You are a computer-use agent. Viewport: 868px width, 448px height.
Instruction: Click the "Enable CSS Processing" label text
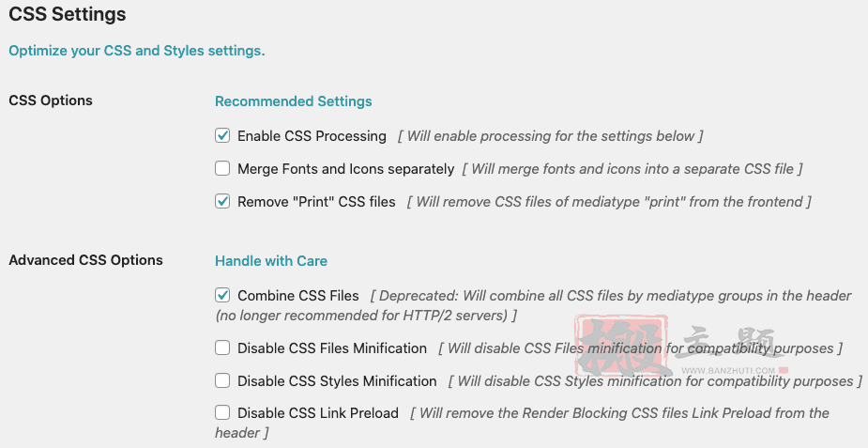[x=312, y=135]
